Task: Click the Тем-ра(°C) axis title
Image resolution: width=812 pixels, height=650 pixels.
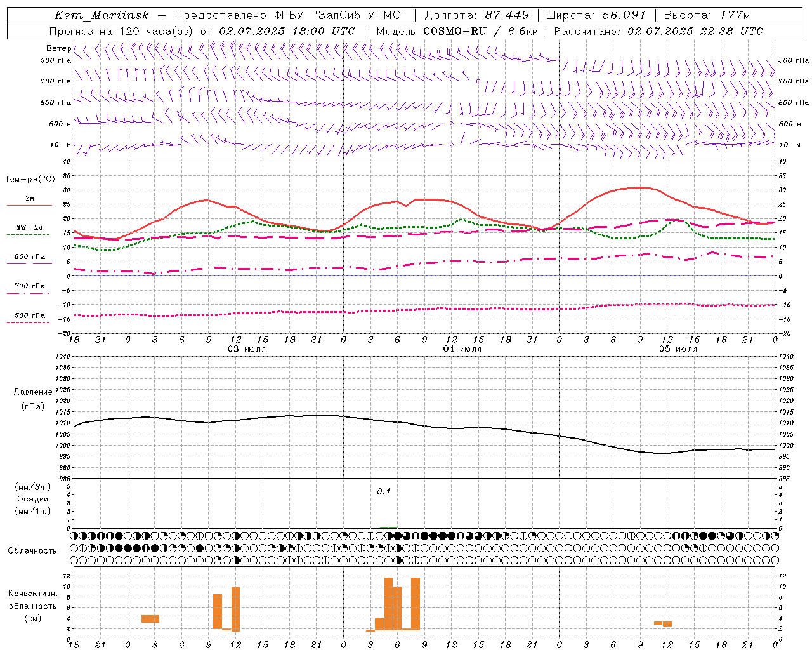Action: [30, 180]
